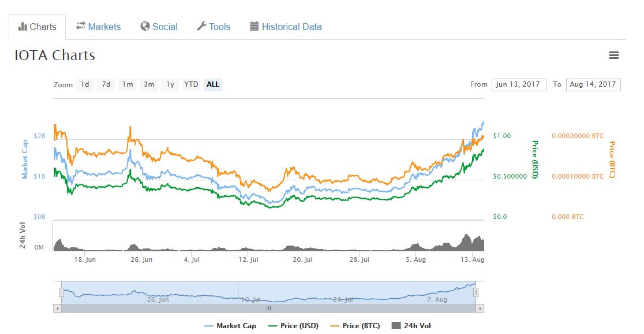The image size is (644, 334).
Task: Open the chart hamburger context menu
Action: pos(613,55)
